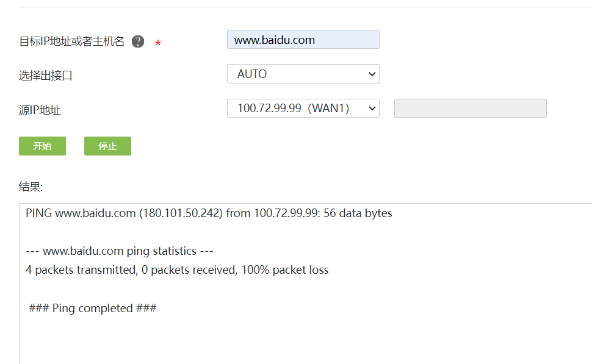This screenshot has height=364, width=592.
Task: Click the chevron arrow on WAN1 selector
Action: point(372,109)
